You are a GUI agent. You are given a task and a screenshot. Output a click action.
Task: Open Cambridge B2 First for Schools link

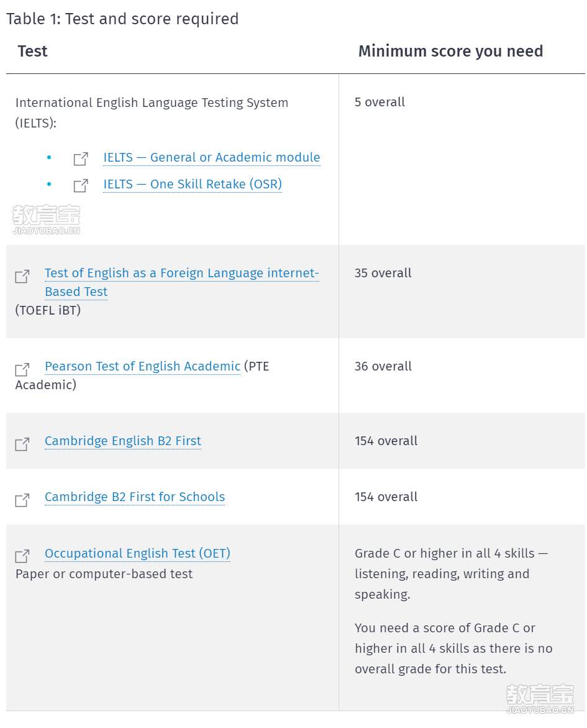tap(135, 497)
